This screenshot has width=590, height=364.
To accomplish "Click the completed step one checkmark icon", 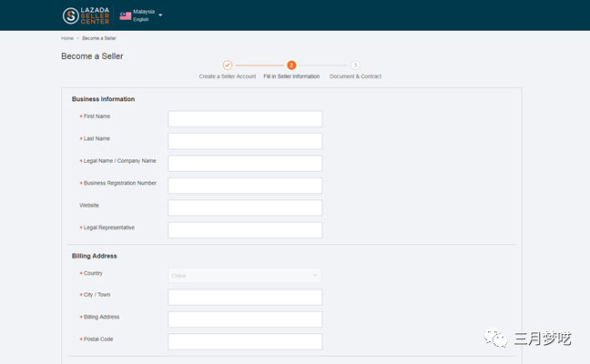I will (x=228, y=66).
